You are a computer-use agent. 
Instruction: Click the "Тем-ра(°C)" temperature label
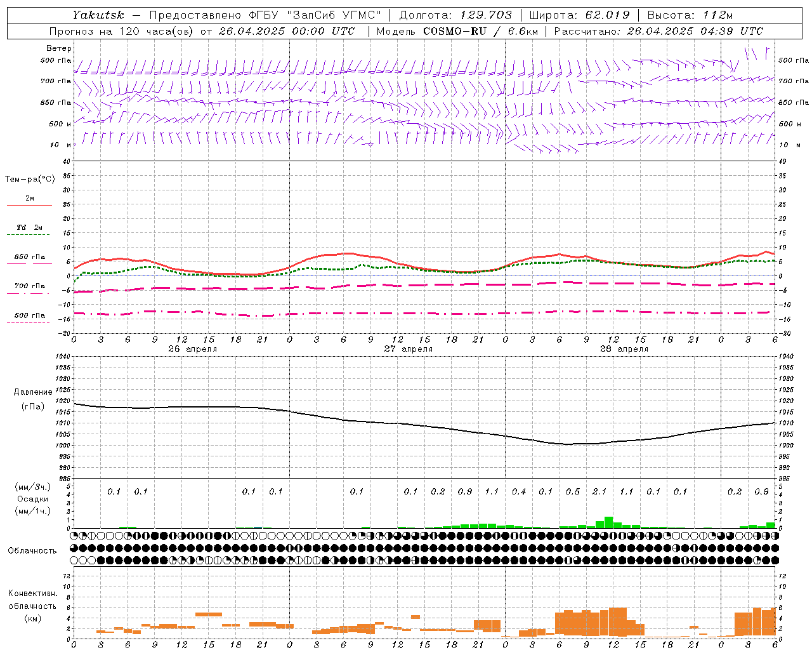coord(30,180)
